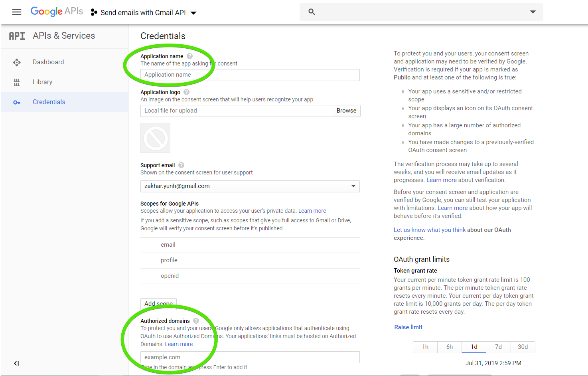
Task: Click Learn more about unverified app behavior
Action: click(x=452, y=208)
